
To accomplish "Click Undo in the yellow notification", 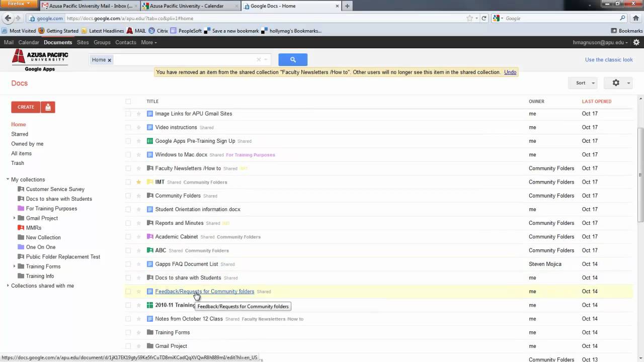I will point(510,72).
